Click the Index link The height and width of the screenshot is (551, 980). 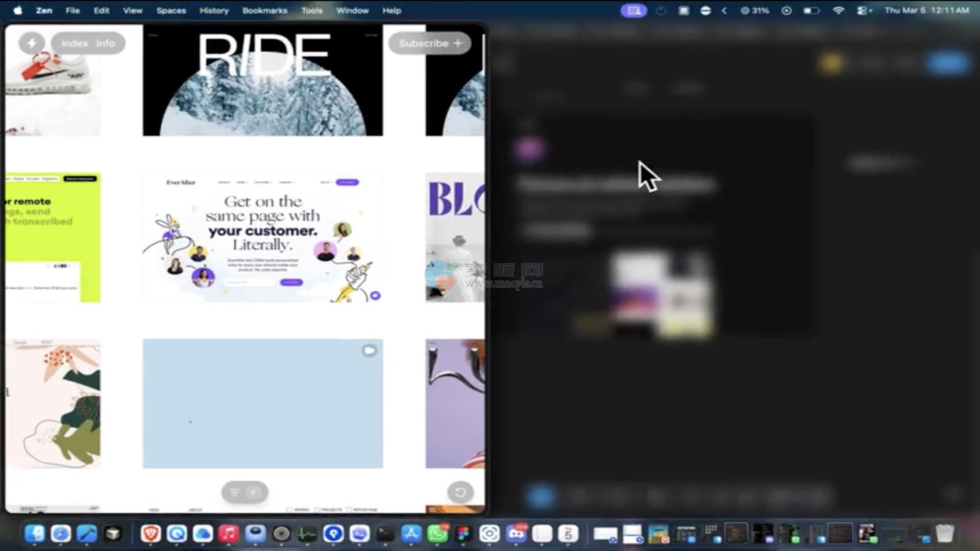pyautogui.click(x=75, y=43)
